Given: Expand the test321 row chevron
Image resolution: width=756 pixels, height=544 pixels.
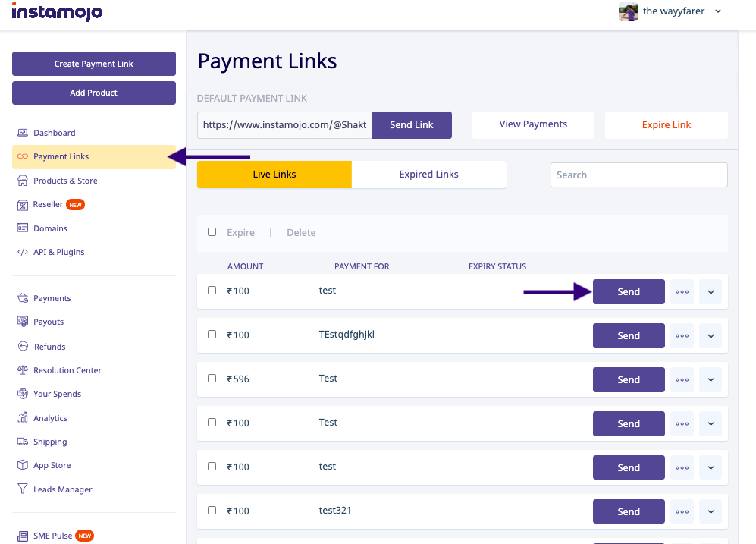Looking at the screenshot, I should point(711,511).
